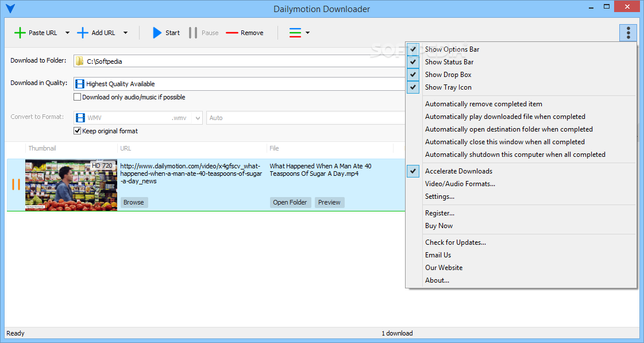Select Buy Now in the menu
Screen dimensions: 644x343
point(521,226)
